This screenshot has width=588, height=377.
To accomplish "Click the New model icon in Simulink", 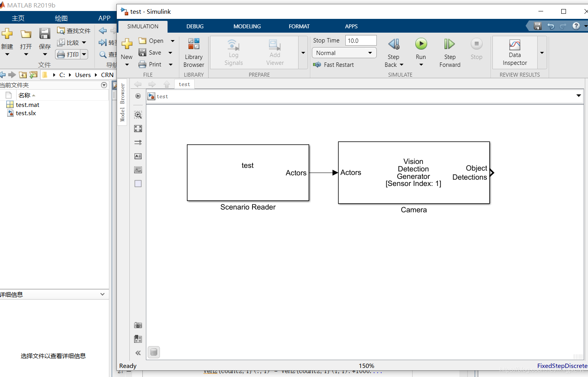I will tap(127, 44).
